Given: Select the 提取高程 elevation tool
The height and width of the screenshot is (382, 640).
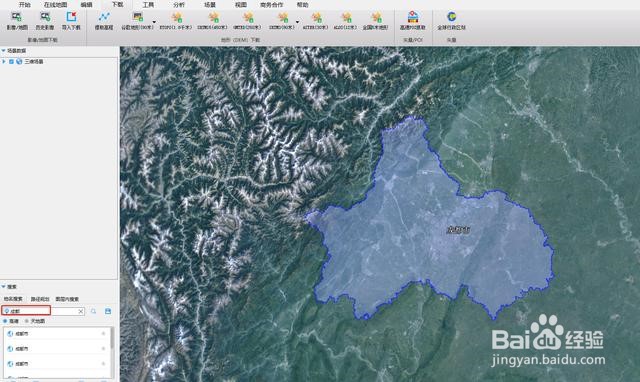Looking at the screenshot, I should tap(104, 20).
